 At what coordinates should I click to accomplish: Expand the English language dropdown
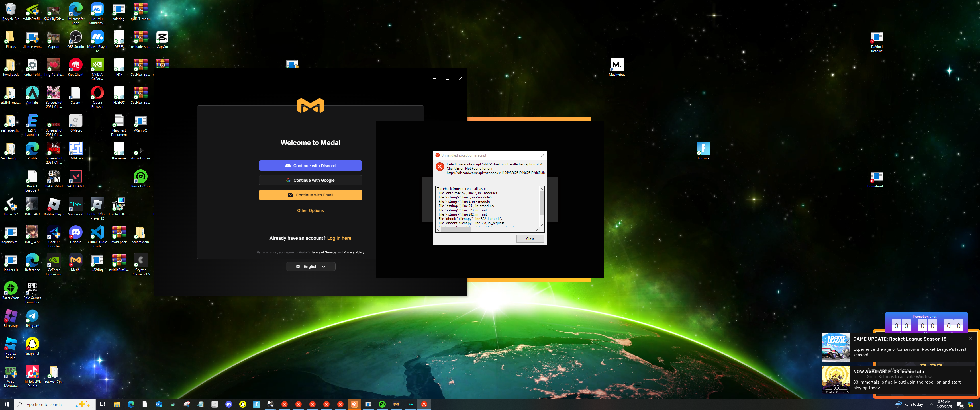click(x=310, y=266)
